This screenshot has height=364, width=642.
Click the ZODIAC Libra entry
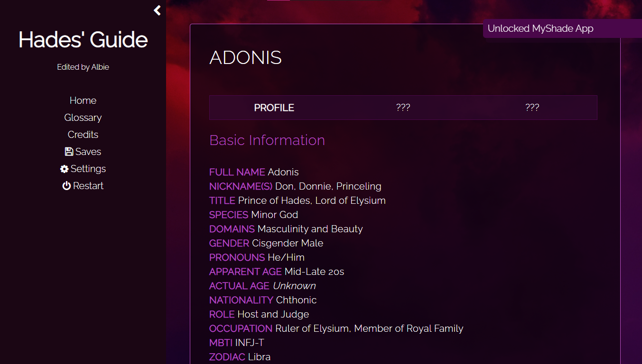(x=240, y=356)
